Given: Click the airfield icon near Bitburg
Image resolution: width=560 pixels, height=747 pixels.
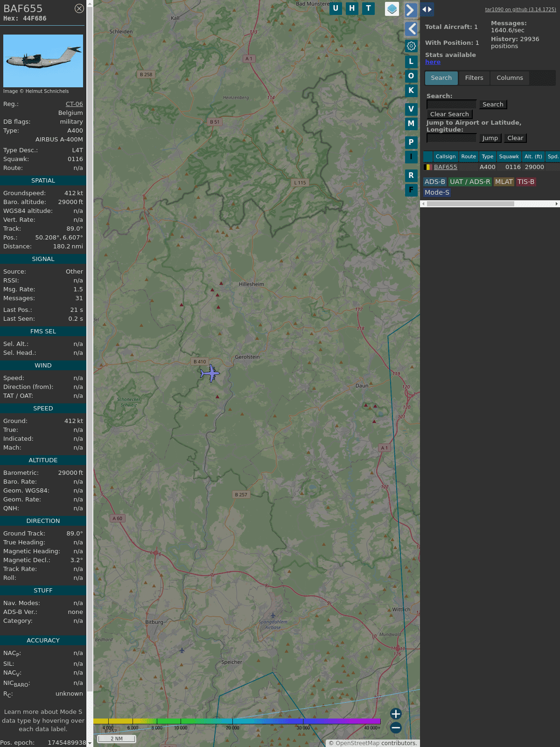Looking at the screenshot, I should [182, 650].
